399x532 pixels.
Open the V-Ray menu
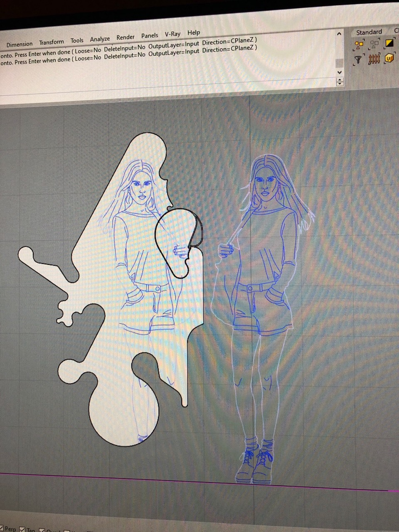click(x=172, y=34)
